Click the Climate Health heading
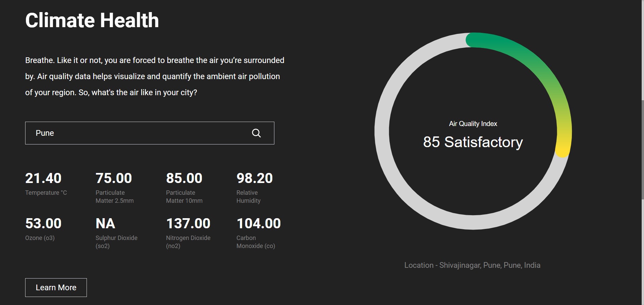This screenshot has height=305, width=644. coord(92,20)
